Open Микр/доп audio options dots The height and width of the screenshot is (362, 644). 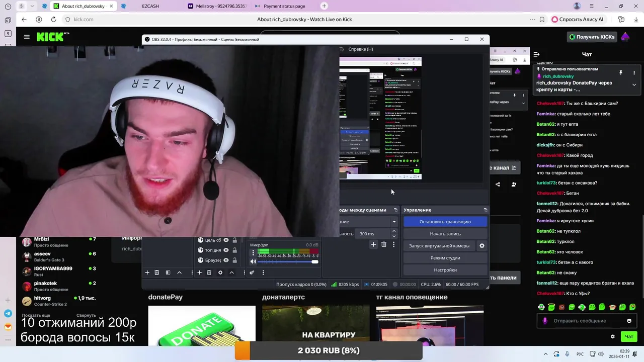253,252
